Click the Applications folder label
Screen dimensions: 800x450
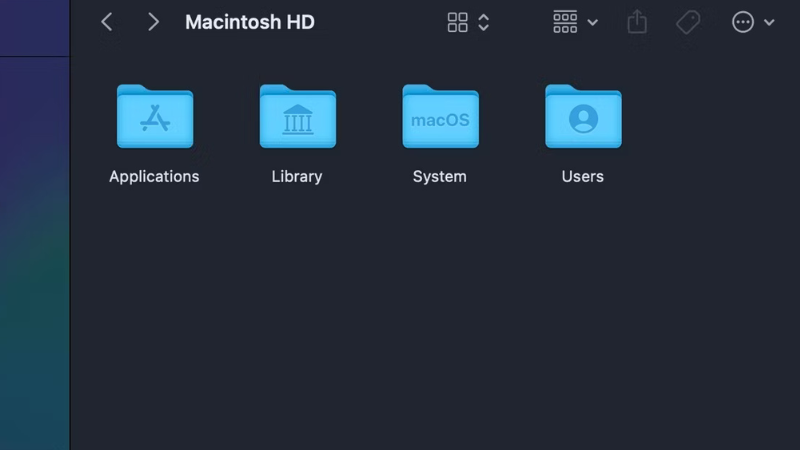154,177
